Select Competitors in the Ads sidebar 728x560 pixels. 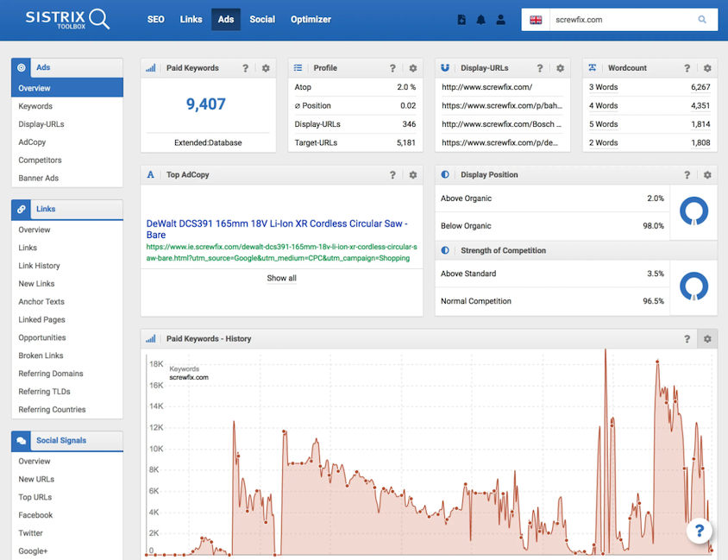(40, 160)
